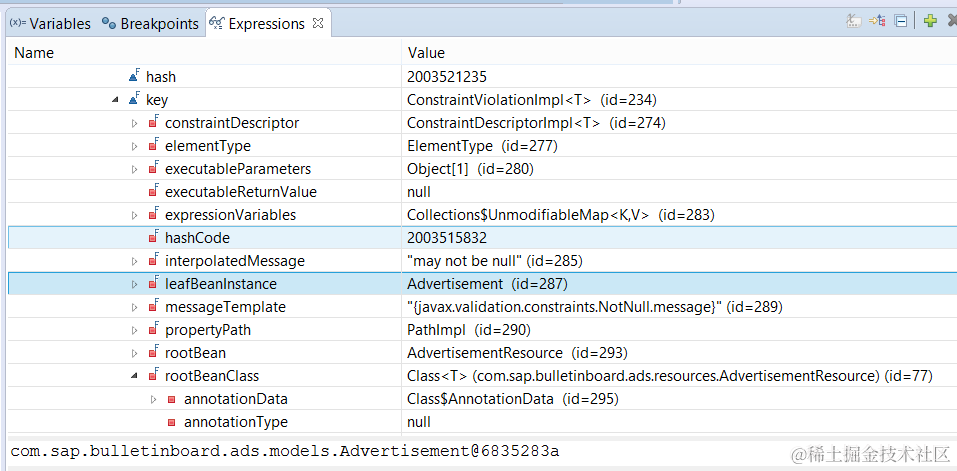Click the Variables tab icon

pyautogui.click(x=18, y=23)
